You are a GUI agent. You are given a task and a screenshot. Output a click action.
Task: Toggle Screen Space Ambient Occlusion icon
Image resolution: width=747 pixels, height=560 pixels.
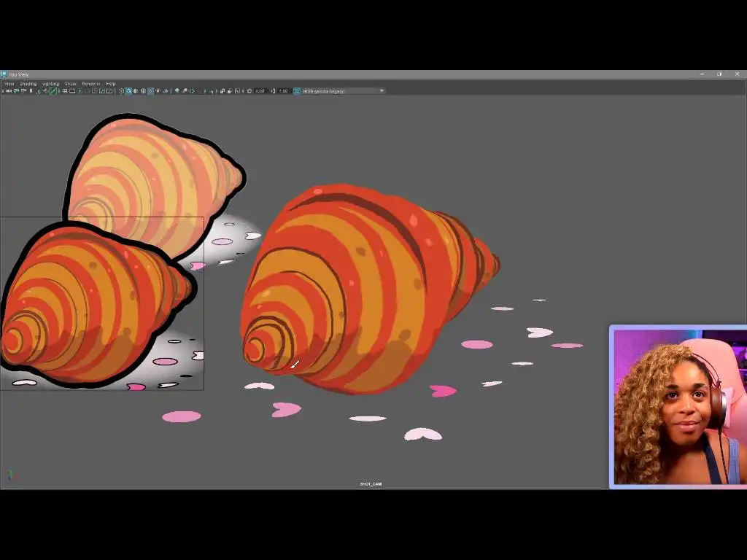tap(177, 90)
